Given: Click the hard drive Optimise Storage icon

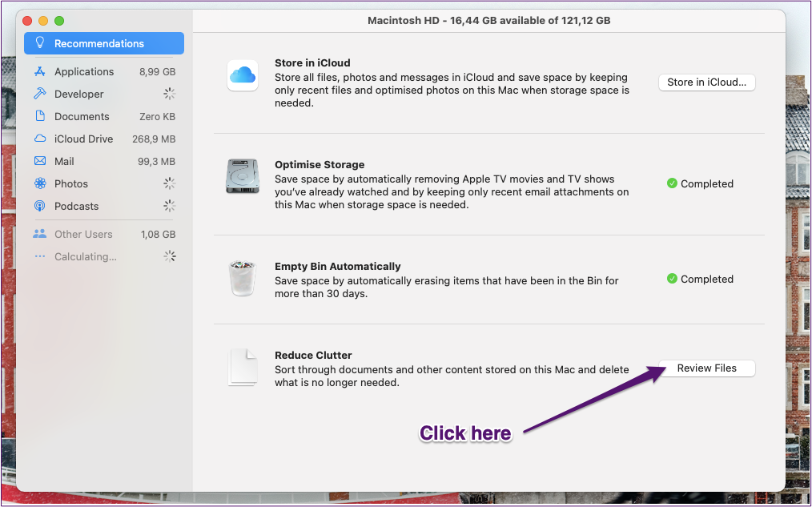Looking at the screenshot, I should pyautogui.click(x=243, y=176).
